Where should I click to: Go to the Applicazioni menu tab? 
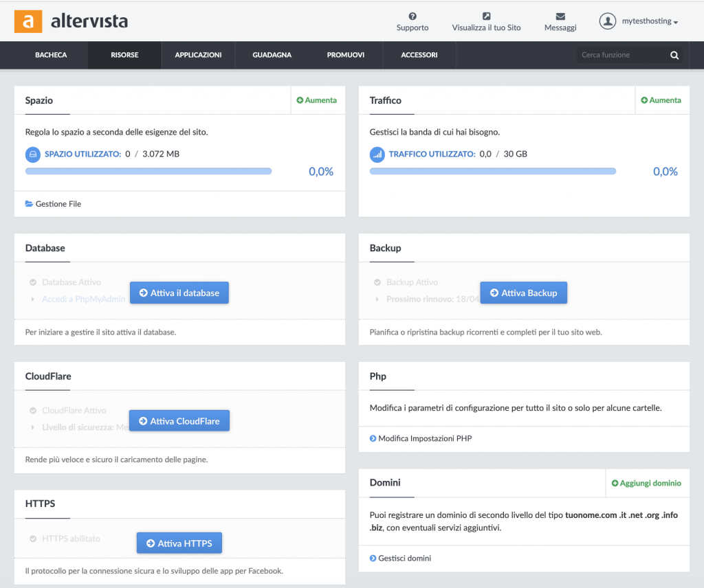tap(198, 55)
